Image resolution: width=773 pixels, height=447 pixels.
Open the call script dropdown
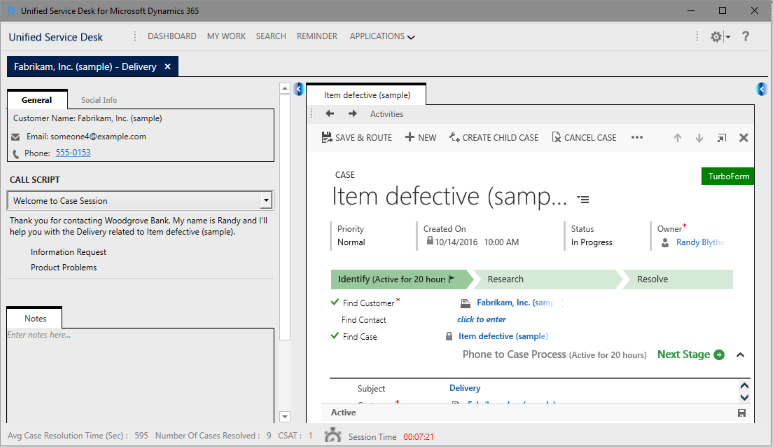pyautogui.click(x=266, y=201)
